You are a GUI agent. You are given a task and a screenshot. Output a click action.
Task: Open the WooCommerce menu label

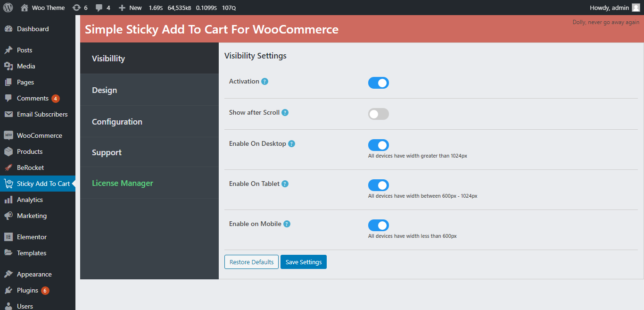[40, 135]
